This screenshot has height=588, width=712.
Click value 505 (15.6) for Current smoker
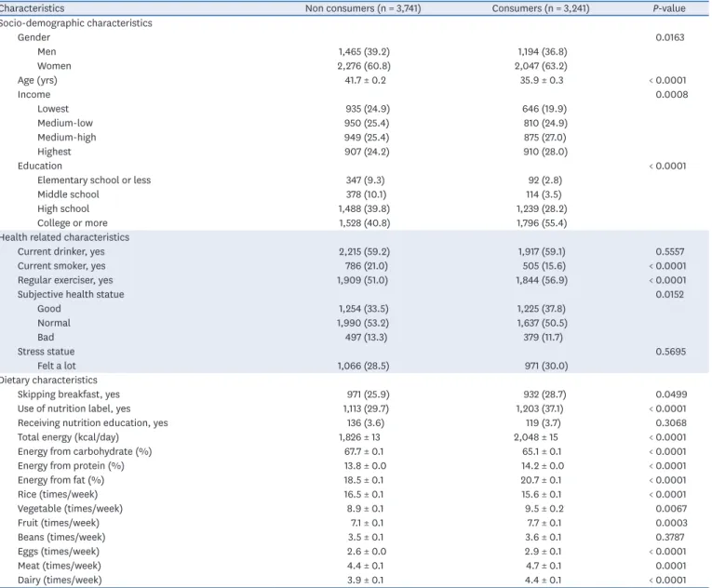point(544,266)
